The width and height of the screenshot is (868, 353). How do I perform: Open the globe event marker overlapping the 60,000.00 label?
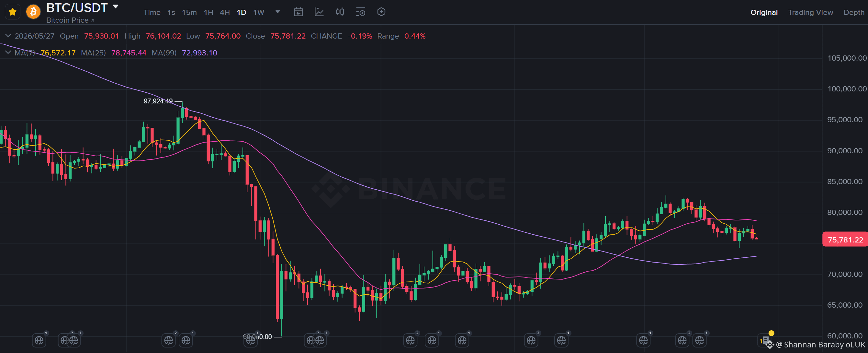[250, 340]
